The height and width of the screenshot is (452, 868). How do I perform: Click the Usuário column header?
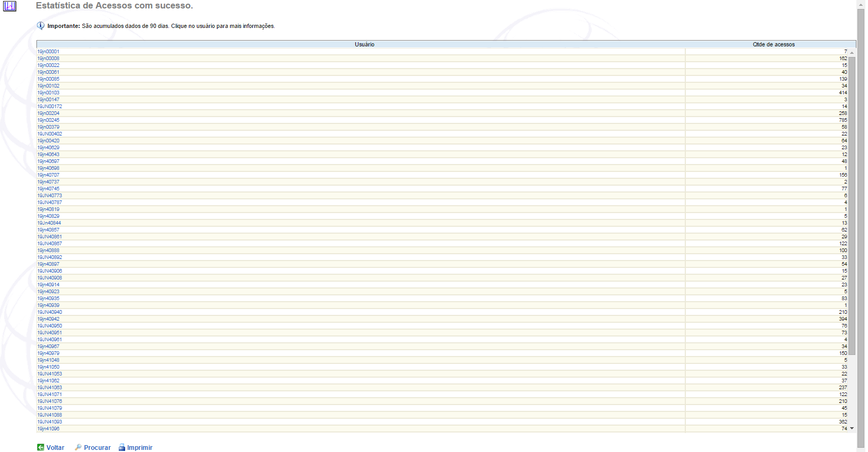click(364, 44)
